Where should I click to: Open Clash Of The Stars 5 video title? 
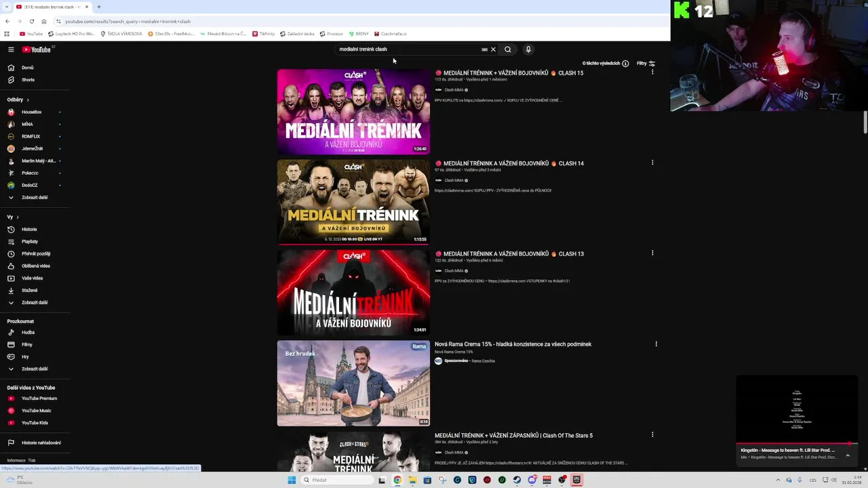point(513,436)
